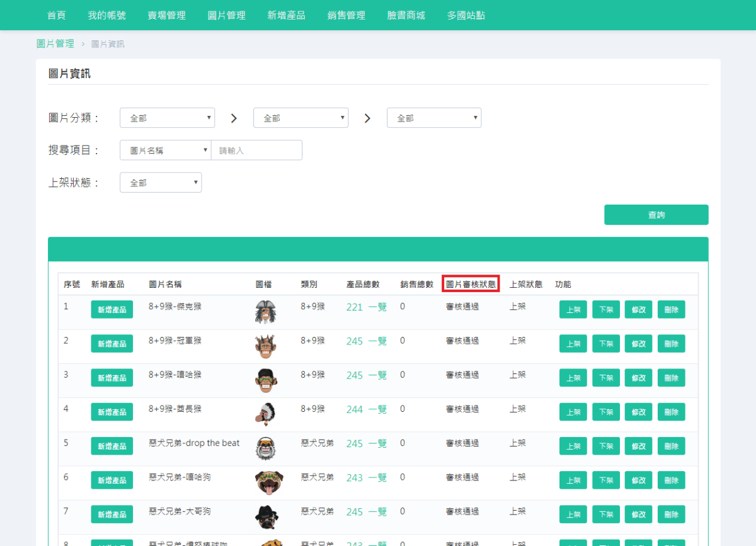Open the 搜尋項目 dropdown showing 圖片名稱
Screen dimensions: 756x546
(x=165, y=150)
